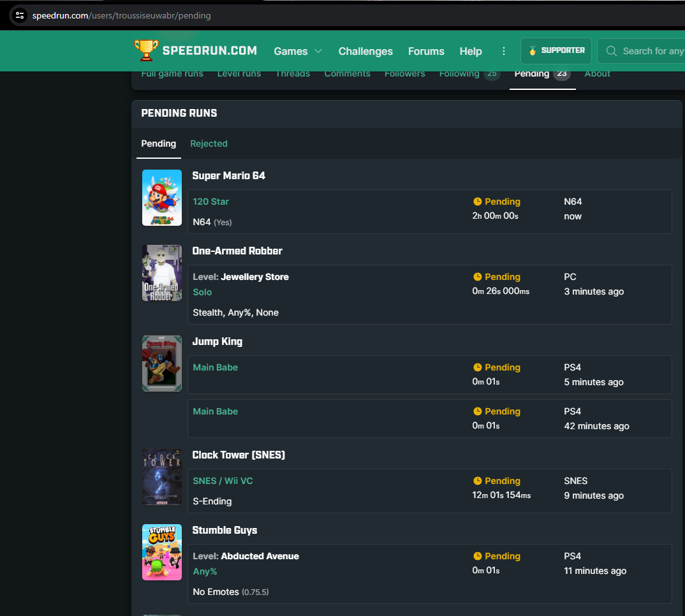Click the medal icon on Supporter button
This screenshot has height=616, width=685.
pyautogui.click(x=532, y=50)
